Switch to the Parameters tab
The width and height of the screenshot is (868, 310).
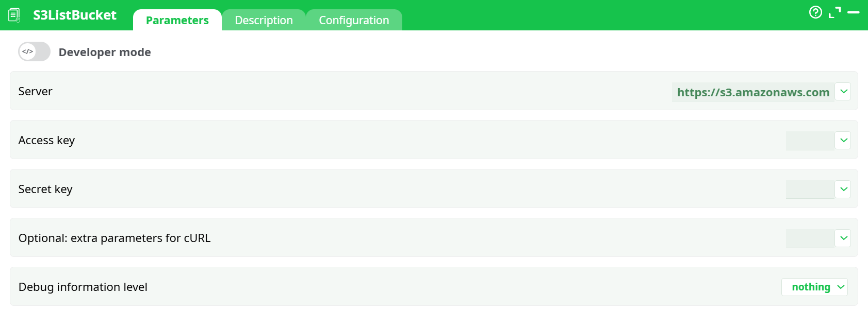(177, 20)
